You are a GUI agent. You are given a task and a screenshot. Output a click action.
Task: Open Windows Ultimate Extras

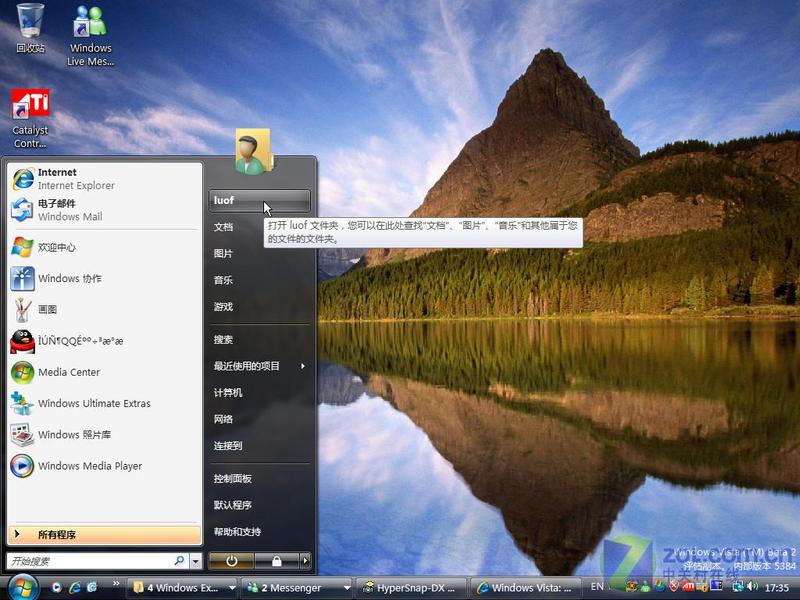click(x=105, y=404)
